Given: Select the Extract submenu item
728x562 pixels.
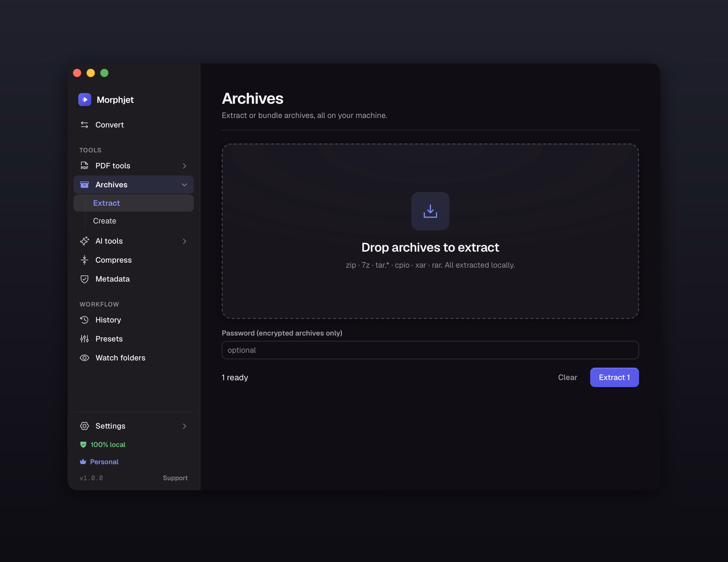Looking at the screenshot, I should 134,203.
